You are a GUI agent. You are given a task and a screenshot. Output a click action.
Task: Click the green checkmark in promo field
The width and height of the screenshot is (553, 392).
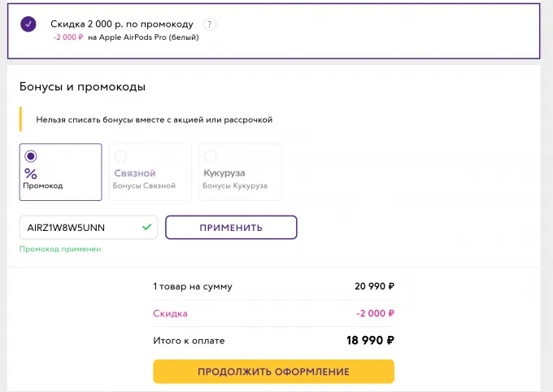click(x=147, y=227)
